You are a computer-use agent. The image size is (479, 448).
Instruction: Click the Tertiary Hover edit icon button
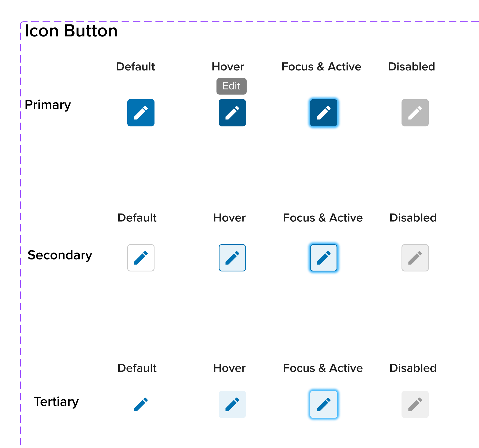tap(232, 404)
